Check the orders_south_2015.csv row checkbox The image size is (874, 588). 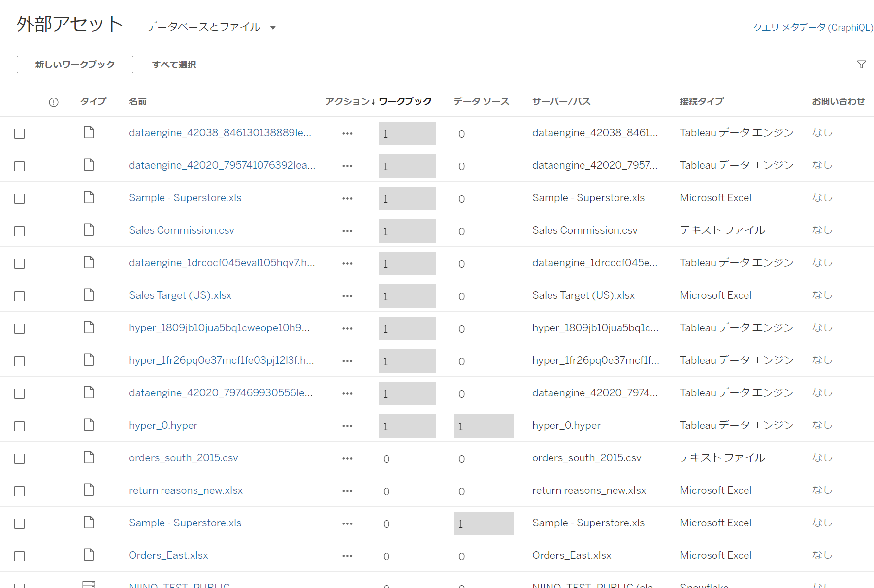19,458
